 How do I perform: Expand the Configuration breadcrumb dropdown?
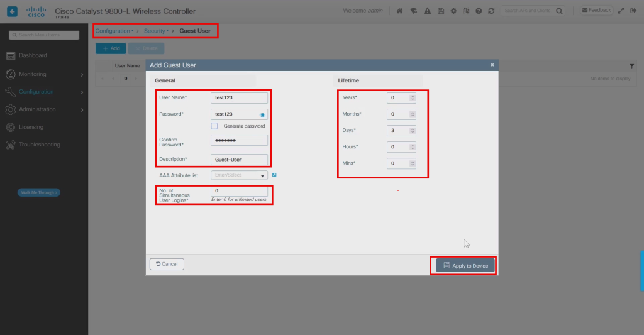(x=114, y=31)
